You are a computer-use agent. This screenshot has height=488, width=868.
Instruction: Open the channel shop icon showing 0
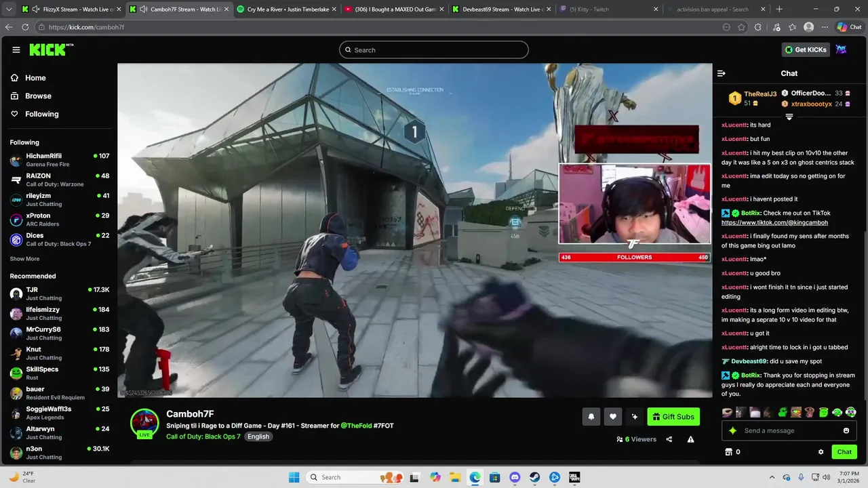click(x=728, y=452)
